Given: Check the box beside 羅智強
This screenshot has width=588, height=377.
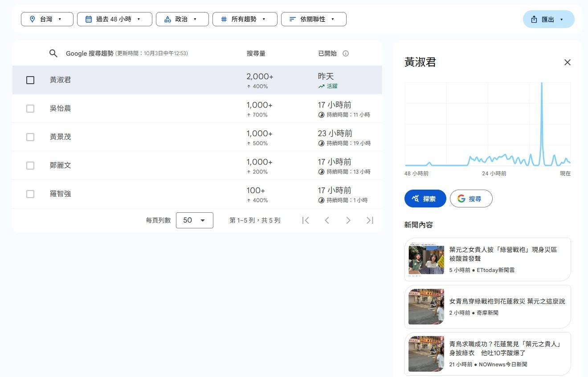Looking at the screenshot, I should [30, 194].
